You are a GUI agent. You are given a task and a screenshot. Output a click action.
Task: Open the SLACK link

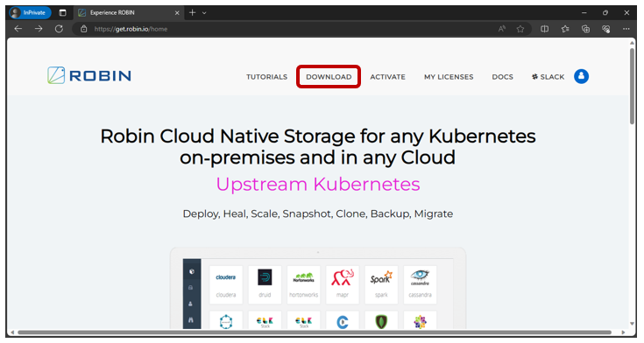[x=548, y=77]
